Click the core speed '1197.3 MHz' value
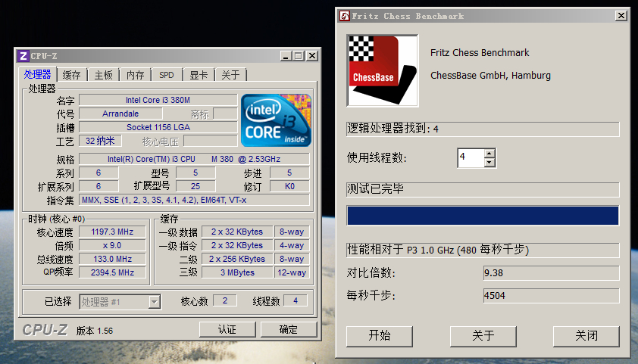The width and height of the screenshot is (638, 364). click(x=112, y=232)
